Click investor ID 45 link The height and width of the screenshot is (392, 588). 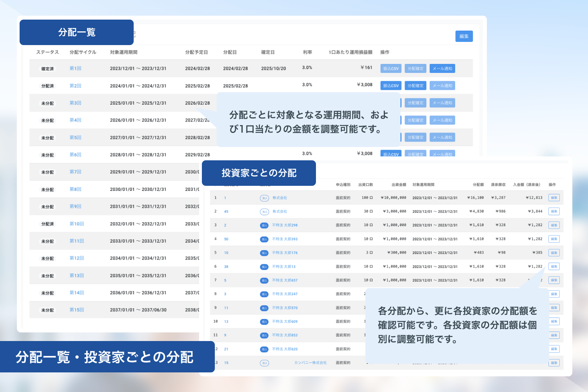(x=226, y=212)
